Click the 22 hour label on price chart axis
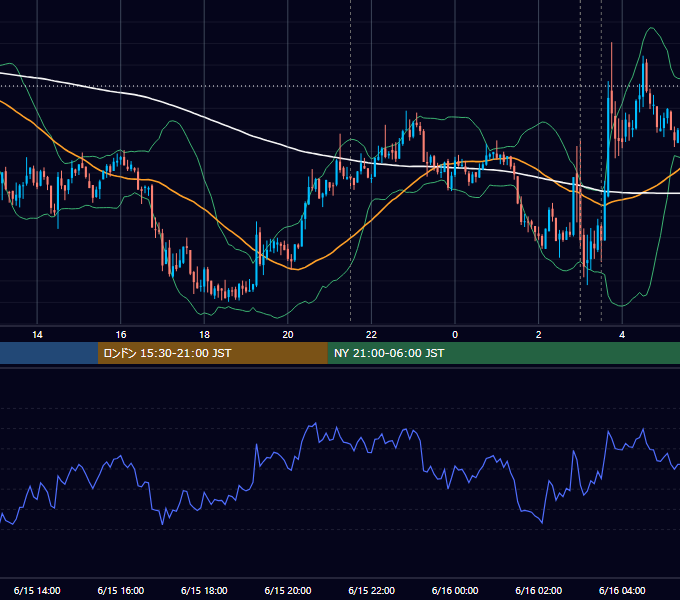 coord(371,335)
